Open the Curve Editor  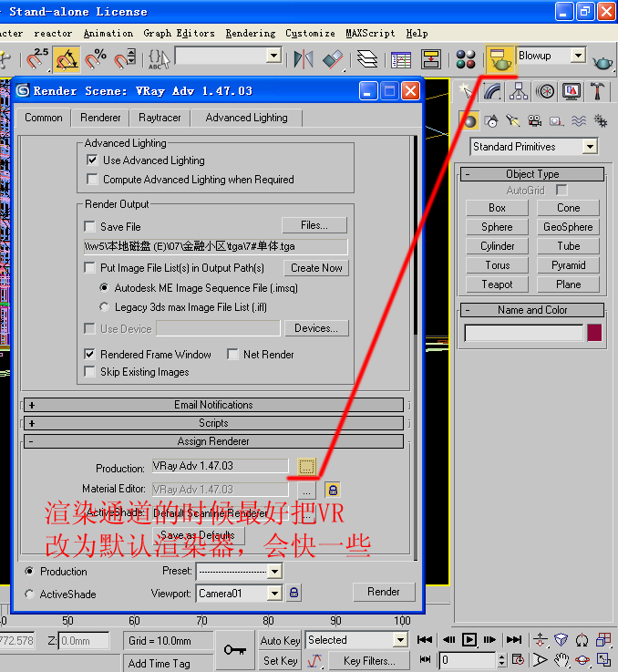(x=401, y=59)
